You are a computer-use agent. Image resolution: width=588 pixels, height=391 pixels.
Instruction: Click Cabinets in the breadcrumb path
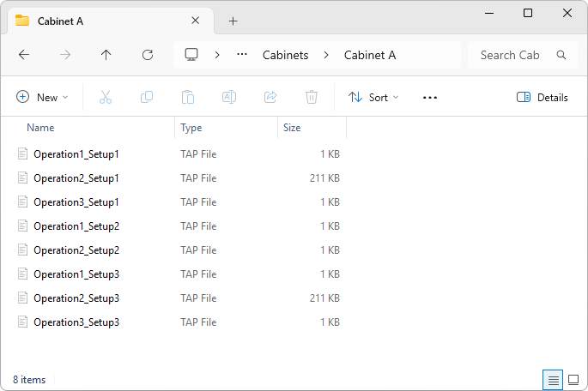click(285, 55)
